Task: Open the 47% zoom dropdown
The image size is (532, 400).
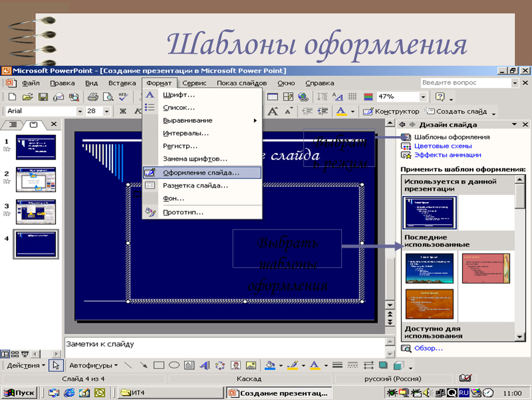Action: 423,97
